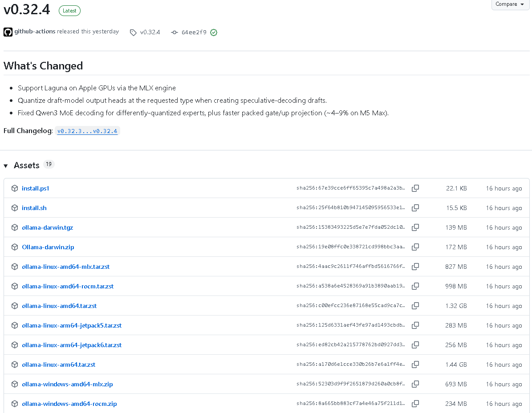Click the sha256:67e39cce6ff65395 hash text
The width and height of the screenshot is (532, 413).
pyautogui.click(x=351, y=188)
